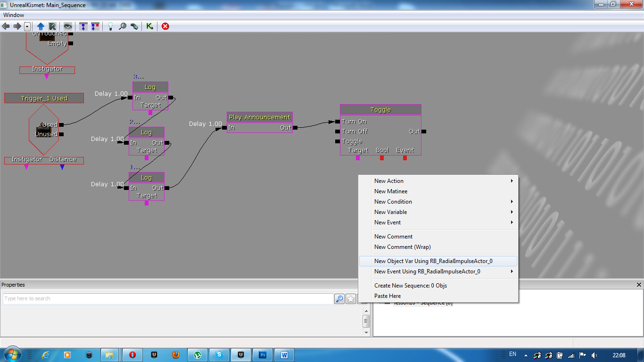The width and height of the screenshot is (644, 362).
Task: Click the 22:08 taskbar clock
Action: [x=619, y=355]
